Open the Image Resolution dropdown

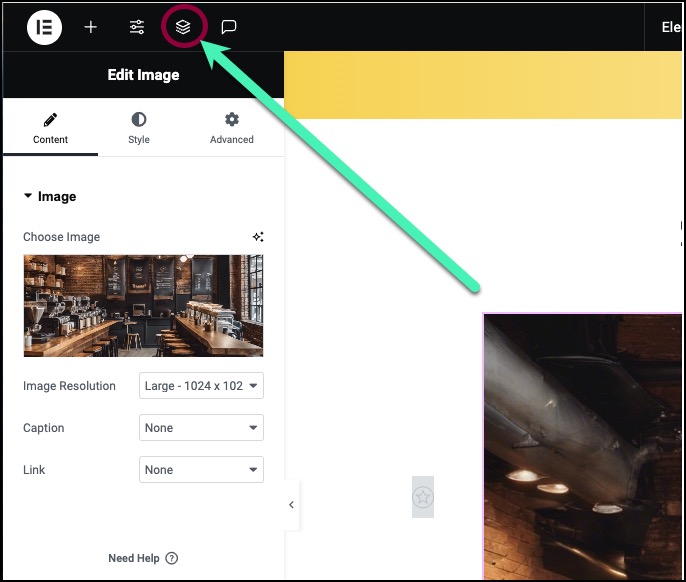pyautogui.click(x=201, y=386)
